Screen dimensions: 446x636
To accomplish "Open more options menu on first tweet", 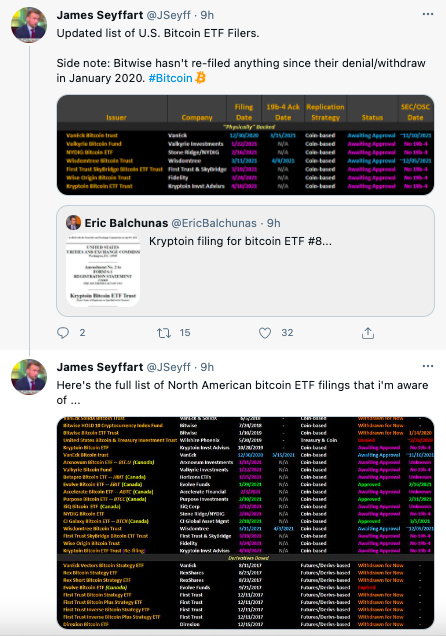I will [x=428, y=14].
